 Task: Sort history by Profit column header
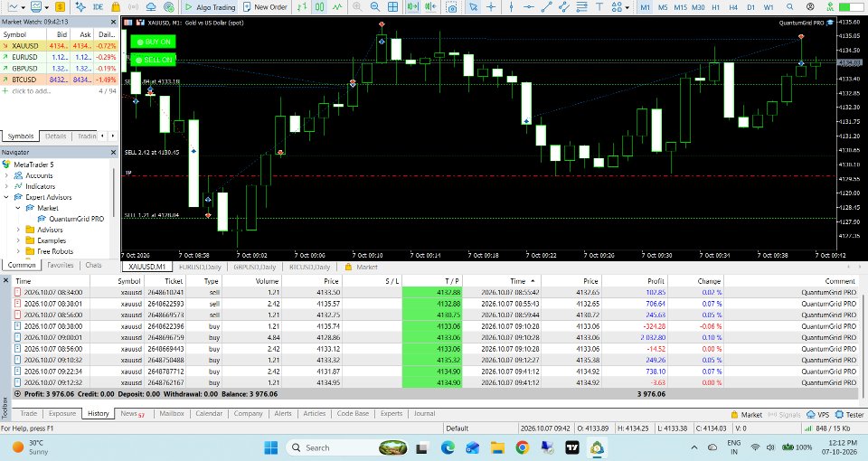656,281
